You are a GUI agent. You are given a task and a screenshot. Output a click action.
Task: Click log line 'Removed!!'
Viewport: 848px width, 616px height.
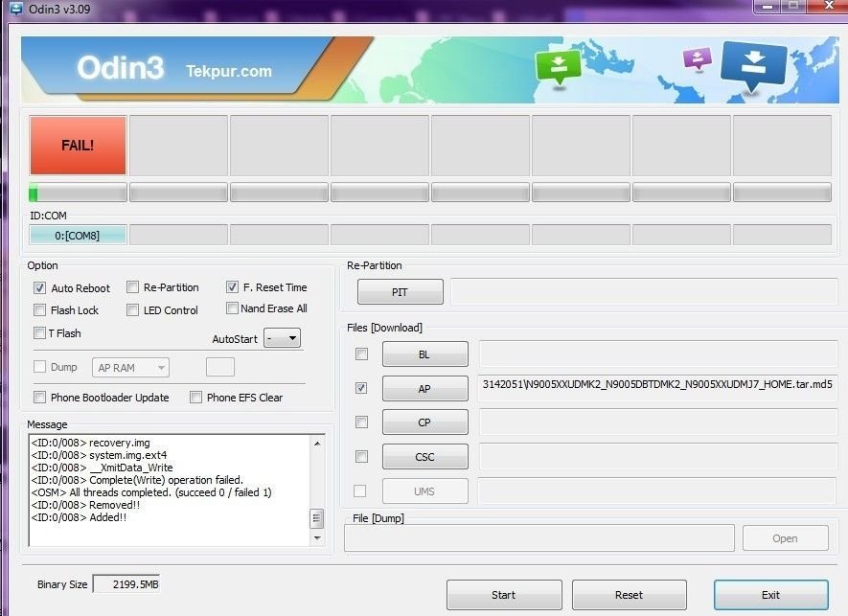115,505
